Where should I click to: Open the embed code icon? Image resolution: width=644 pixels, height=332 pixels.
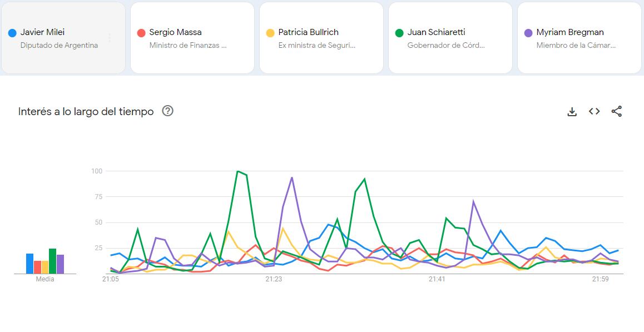tap(594, 112)
